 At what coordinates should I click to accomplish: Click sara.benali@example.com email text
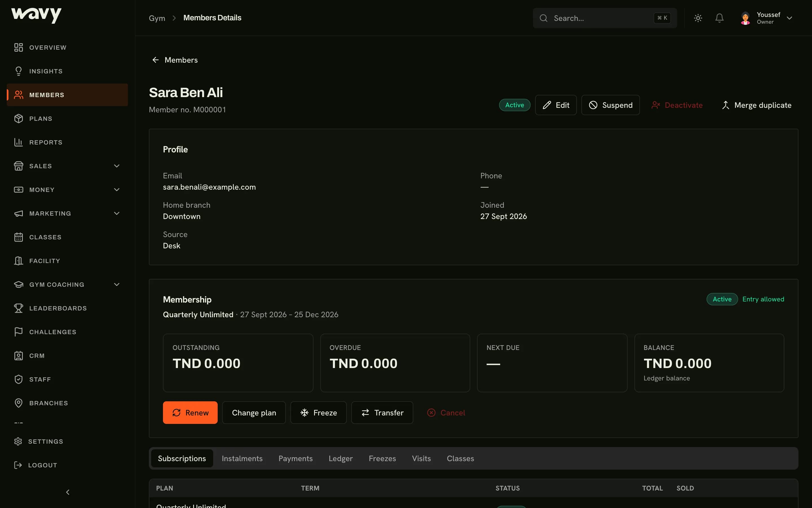click(x=209, y=187)
